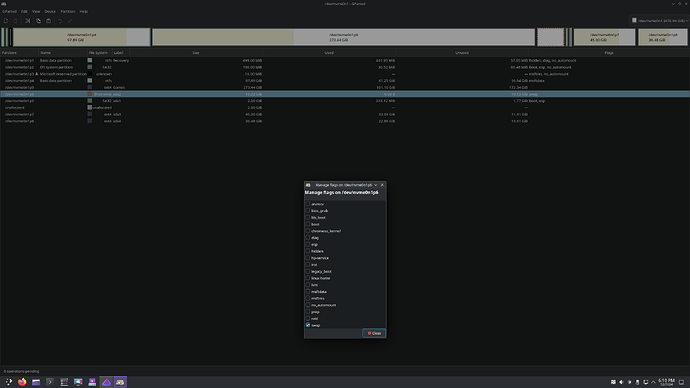Click the red Delete partition icon
This screenshot has width=690, height=388.
[x=15, y=21]
